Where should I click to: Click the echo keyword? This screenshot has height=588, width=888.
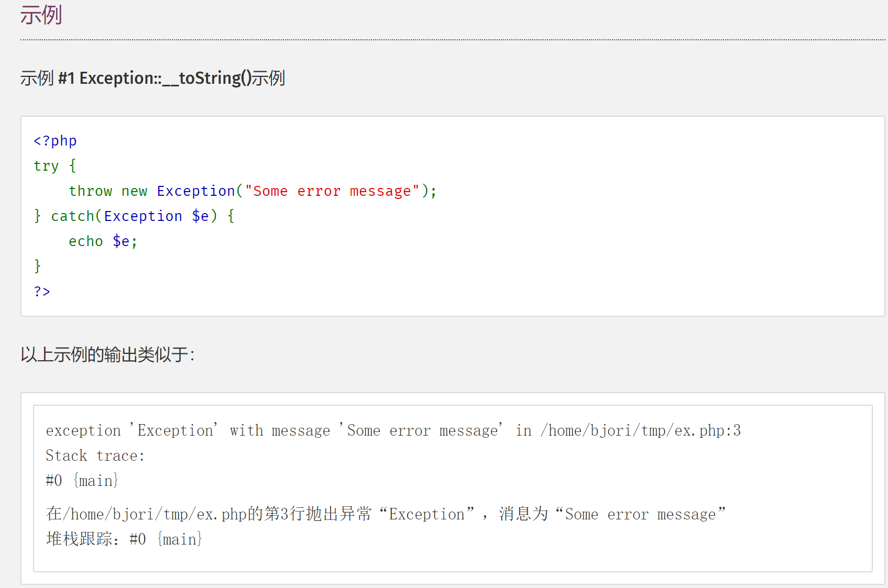85,241
